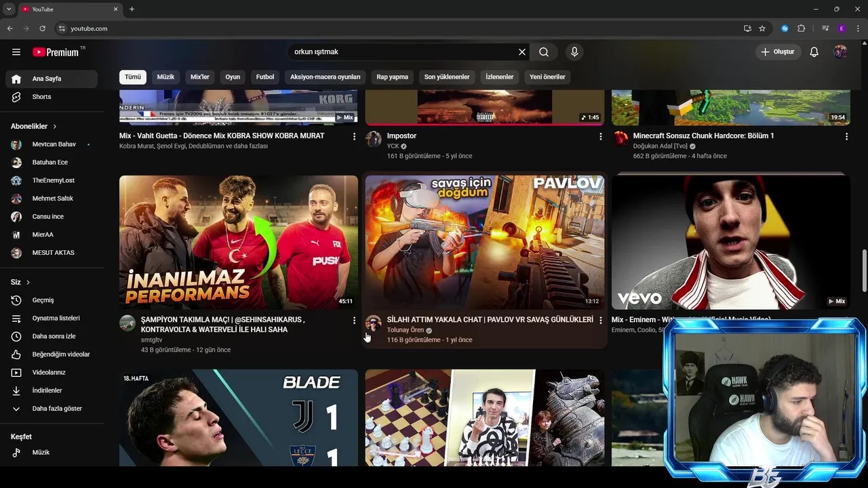Open Müzik under Keşfet
The image size is (868, 488).
pyautogui.click(x=52, y=452)
